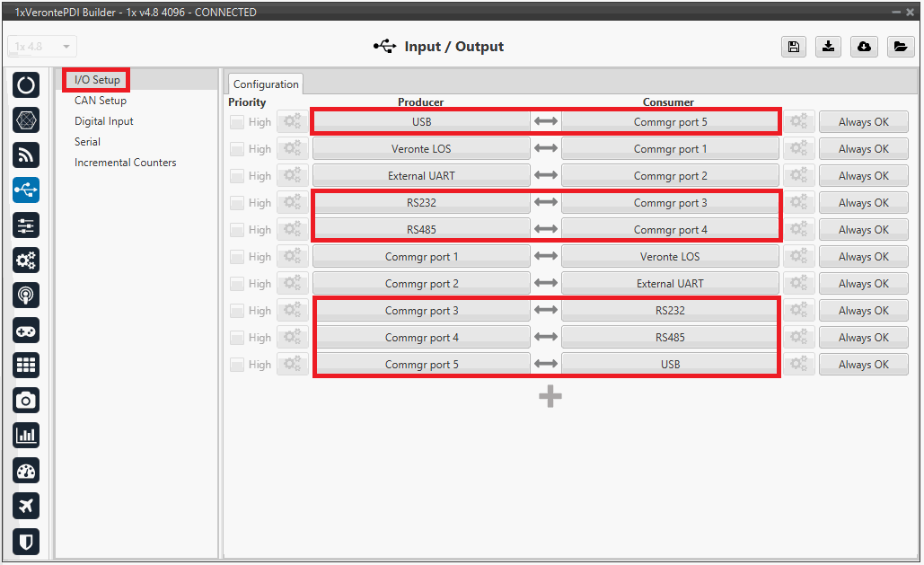
Task: Open the bar chart icon section
Action: point(26,436)
